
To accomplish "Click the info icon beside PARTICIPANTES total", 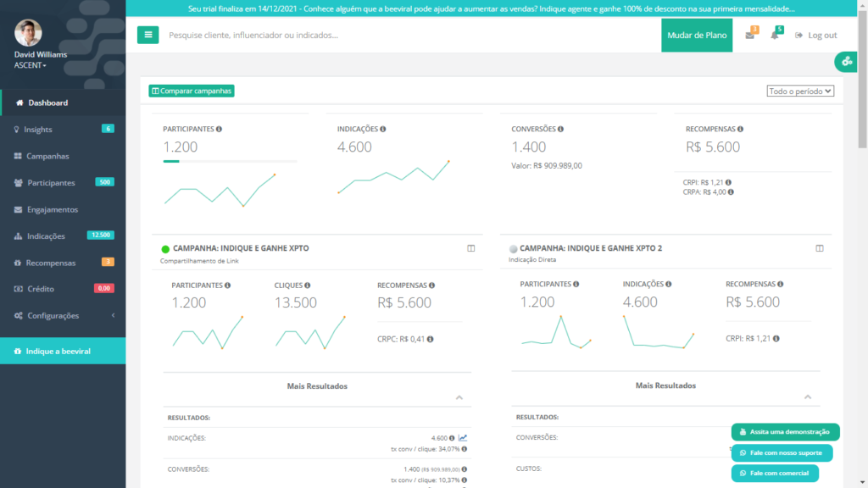I will click(220, 129).
